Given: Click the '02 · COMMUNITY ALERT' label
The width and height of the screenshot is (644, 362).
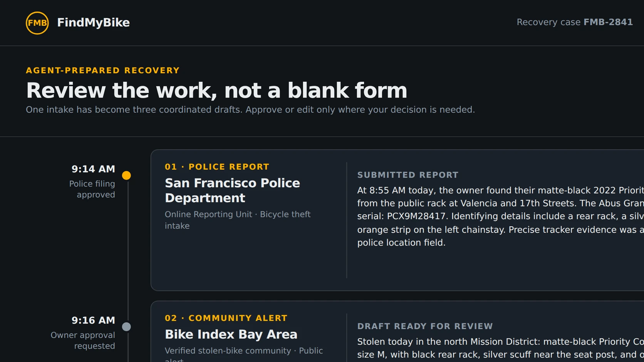Looking at the screenshot, I should coord(226,318).
